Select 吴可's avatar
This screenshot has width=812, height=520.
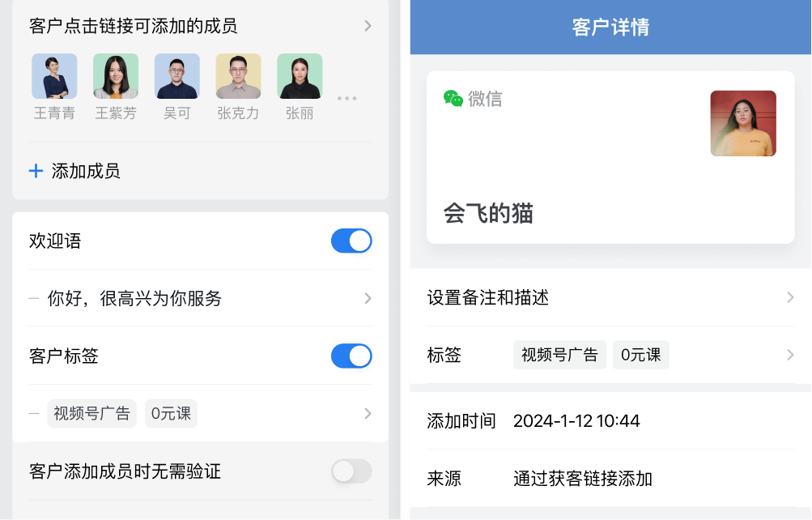(177, 76)
